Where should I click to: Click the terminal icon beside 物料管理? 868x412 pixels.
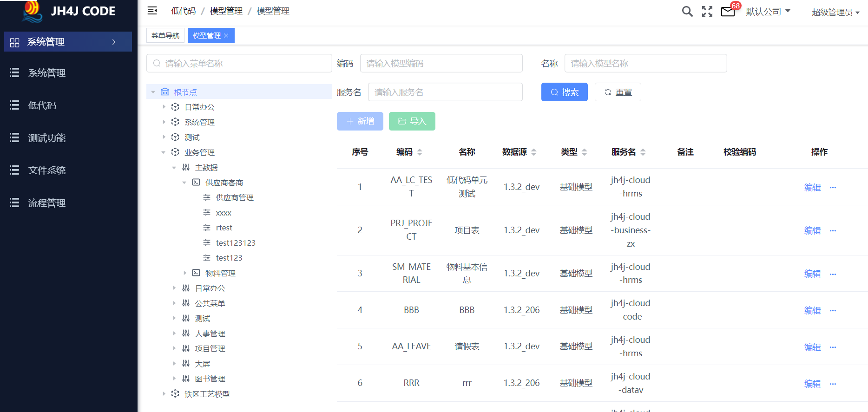tap(196, 273)
